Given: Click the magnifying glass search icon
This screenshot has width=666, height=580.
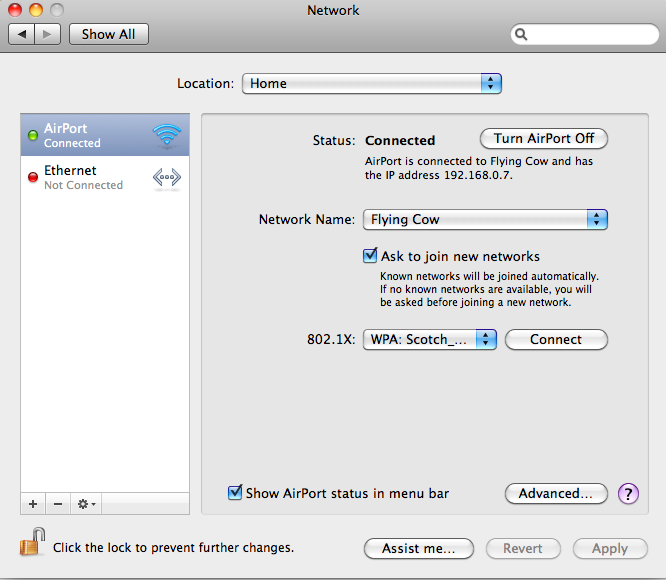Looking at the screenshot, I should (521, 34).
